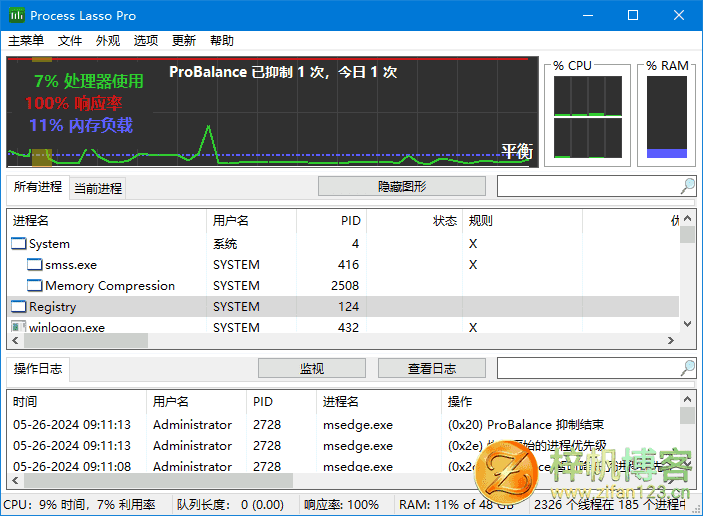Click log entry ProBalance 抑制结束
This screenshot has width=703, height=516.
[525, 425]
